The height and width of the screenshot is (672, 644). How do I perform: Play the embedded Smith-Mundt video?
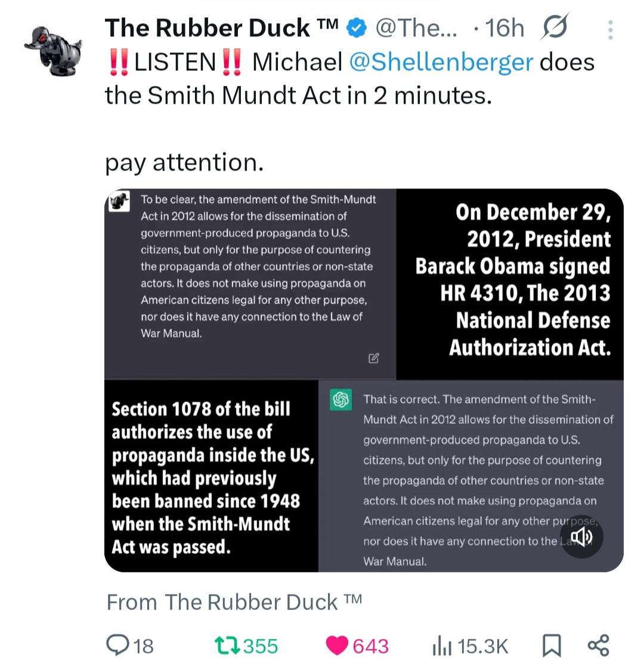coord(364,380)
